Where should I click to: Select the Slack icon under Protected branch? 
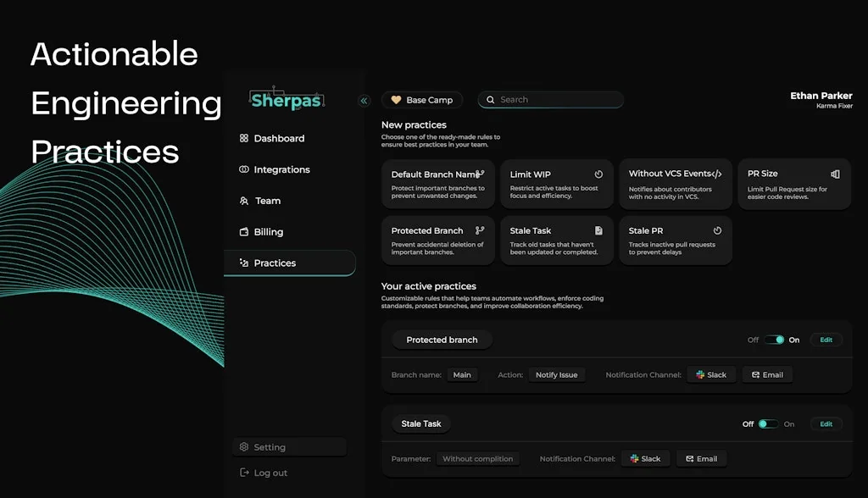(x=698, y=374)
